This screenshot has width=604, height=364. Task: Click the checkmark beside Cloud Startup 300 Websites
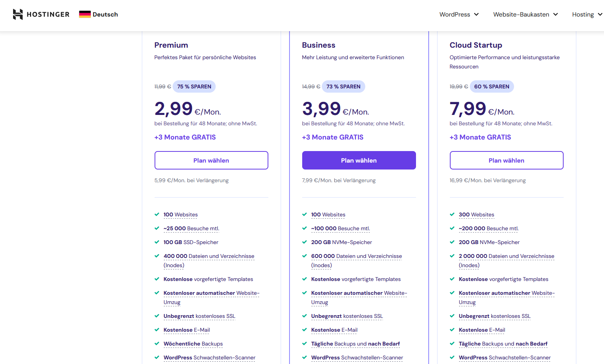click(452, 214)
